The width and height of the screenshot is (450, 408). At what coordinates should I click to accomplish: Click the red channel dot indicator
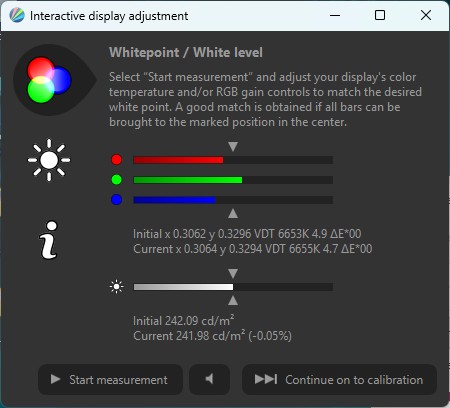(x=116, y=160)
